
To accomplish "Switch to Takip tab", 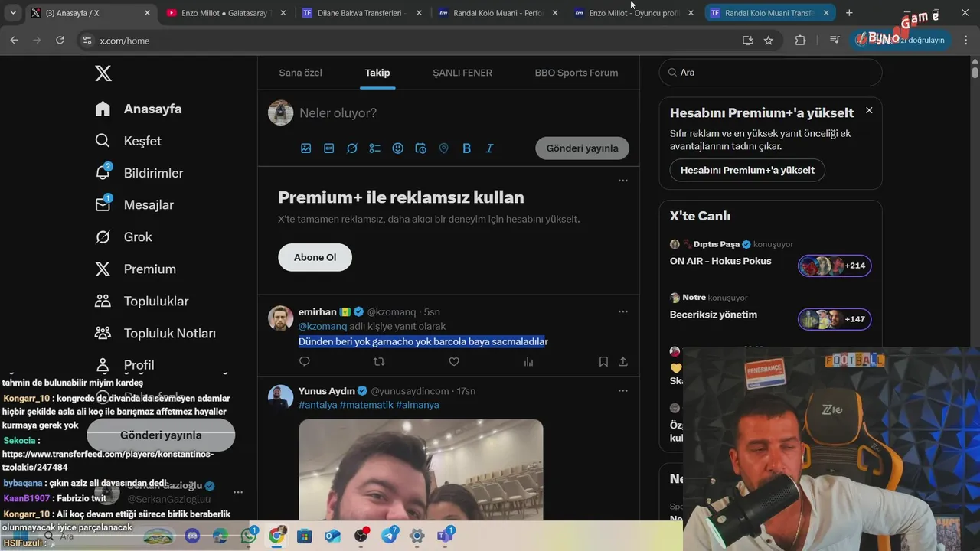I will click(377, 73).
